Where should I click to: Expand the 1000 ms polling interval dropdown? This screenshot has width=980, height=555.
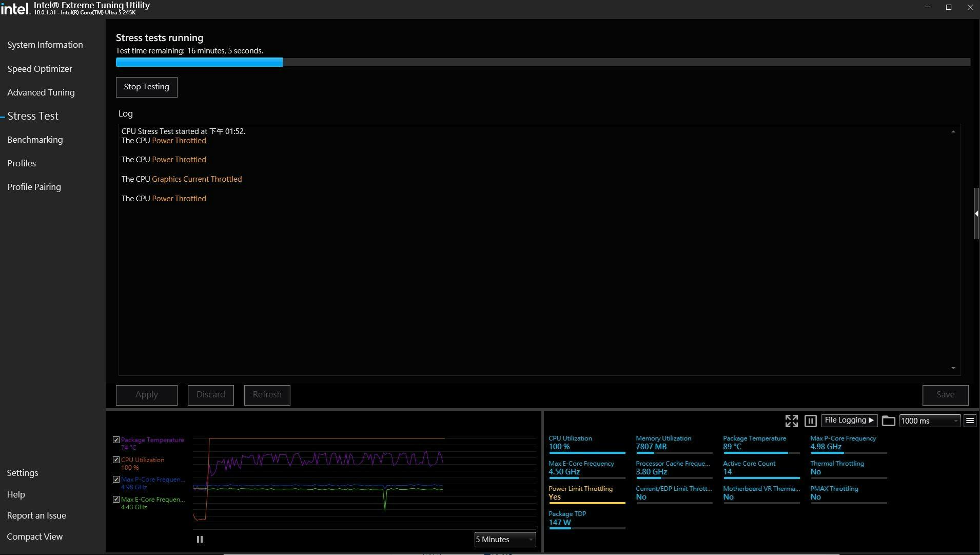[x=929, y=421]
